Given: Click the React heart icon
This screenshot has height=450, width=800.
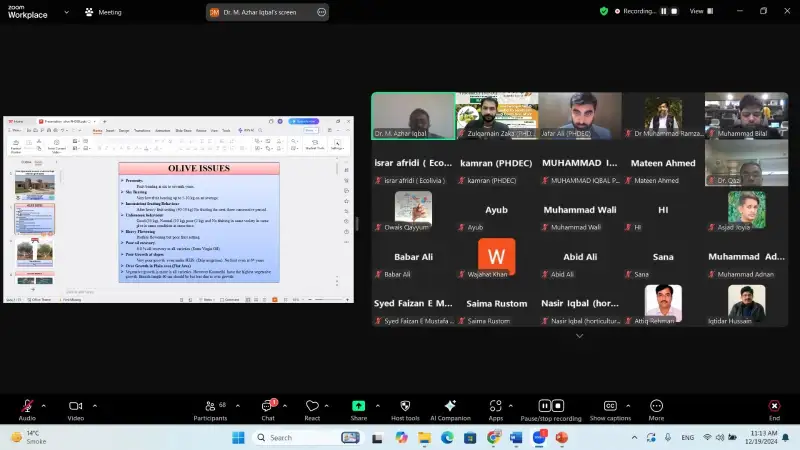Looking at the screenshot, I should click(312, 405).
